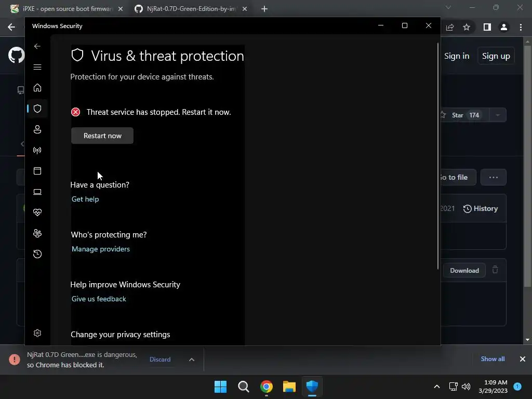Open App & browser control icon
Viewport: 532px width, 399px height.
point(37,171)
